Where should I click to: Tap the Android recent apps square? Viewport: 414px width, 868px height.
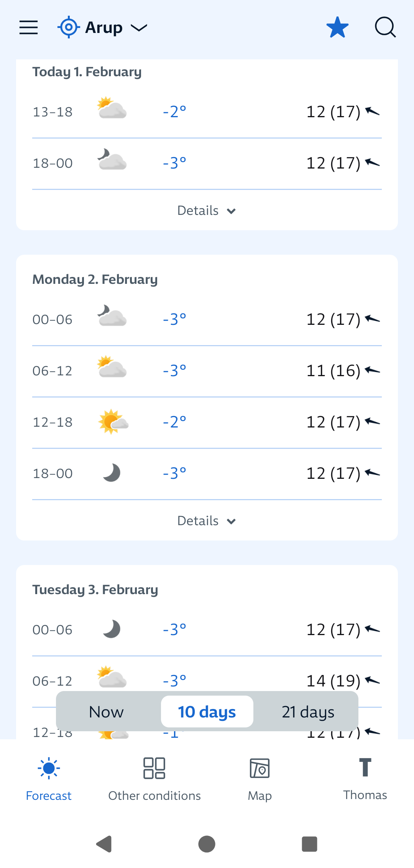pos(309,844)
